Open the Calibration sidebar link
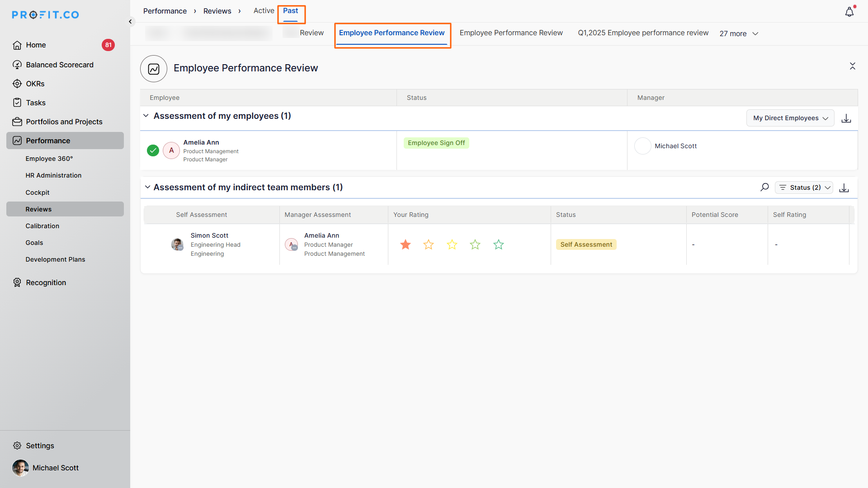This screenshot has height=488, width=868. (42, 226)
